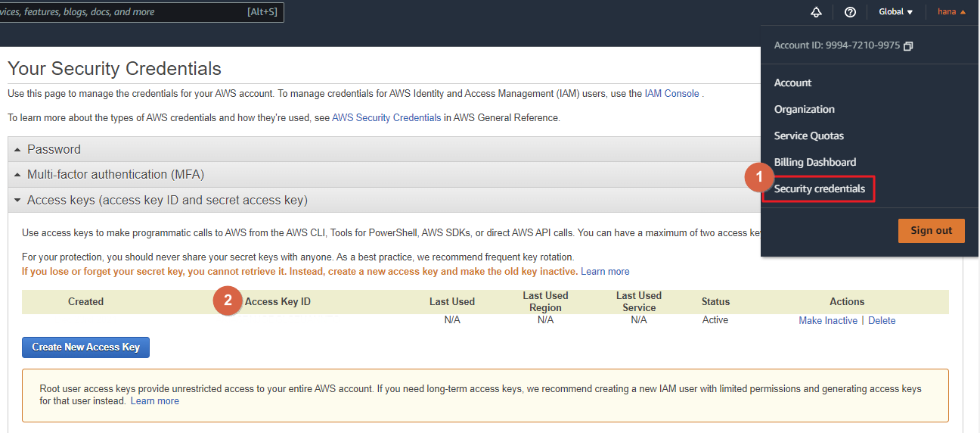Open the notifications bell icon

(816, 11)
